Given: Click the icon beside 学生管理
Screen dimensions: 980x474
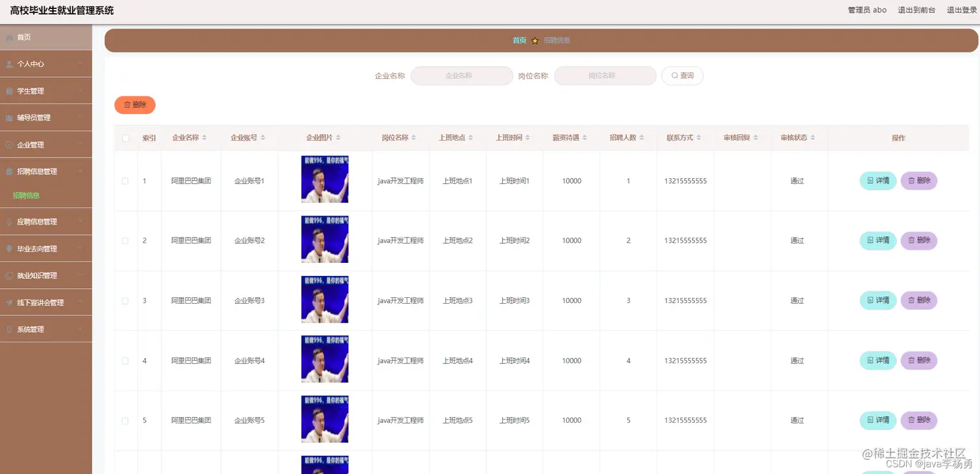Looking at the screenshot, I should (x=9, y=91).
